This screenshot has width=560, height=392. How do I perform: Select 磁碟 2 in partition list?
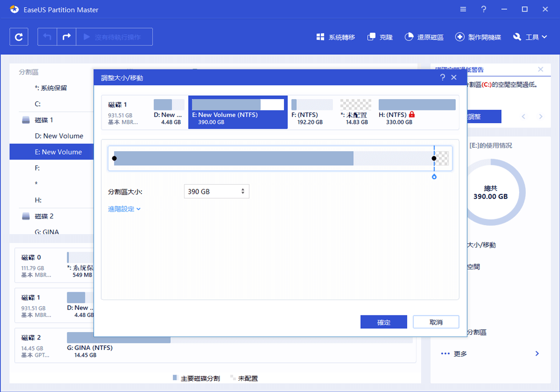(44, 216)
